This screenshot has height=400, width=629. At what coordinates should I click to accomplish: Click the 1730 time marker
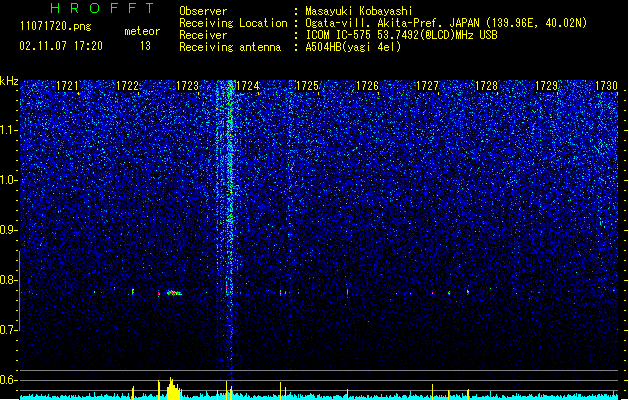click(607, 86)
